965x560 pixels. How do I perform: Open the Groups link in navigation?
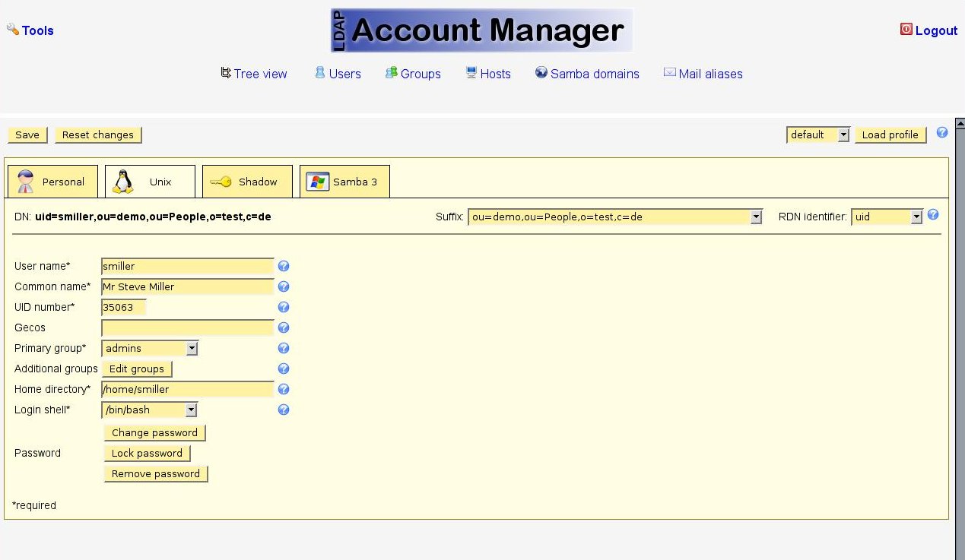[413, 74]
